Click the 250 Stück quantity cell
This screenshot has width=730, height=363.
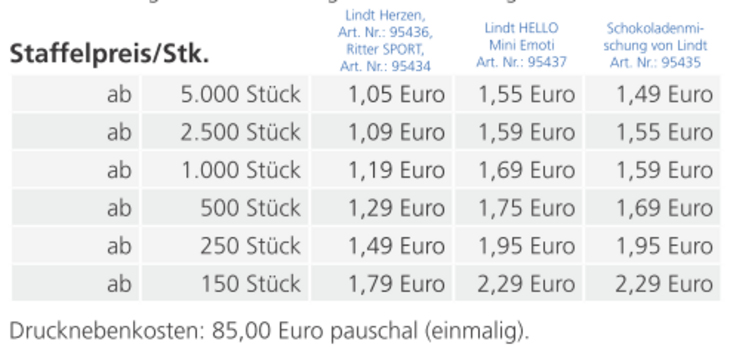pyautogui.click(x=225, y=246)
